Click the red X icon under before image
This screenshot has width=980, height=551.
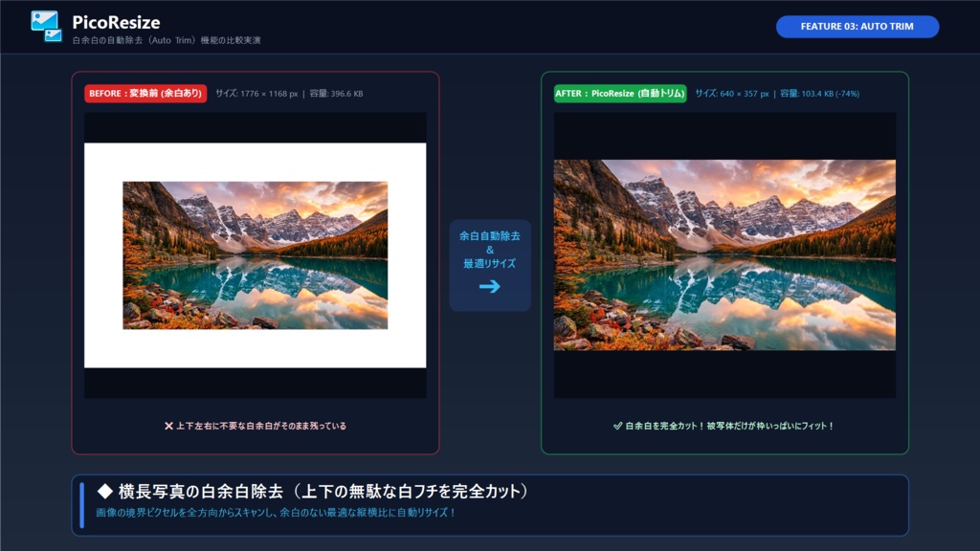pyautogui.click(x=168, y=426)
